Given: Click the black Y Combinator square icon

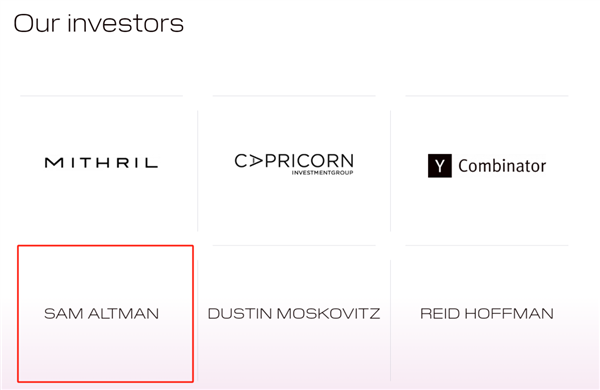Looking at the screenshot, I should click(440, 166).
